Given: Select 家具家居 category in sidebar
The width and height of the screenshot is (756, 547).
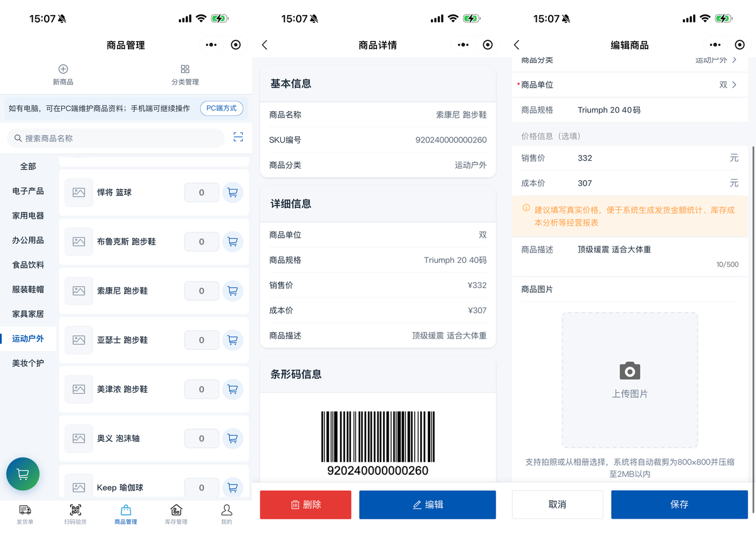Looking at the screenshot, I should pos(28,314).
